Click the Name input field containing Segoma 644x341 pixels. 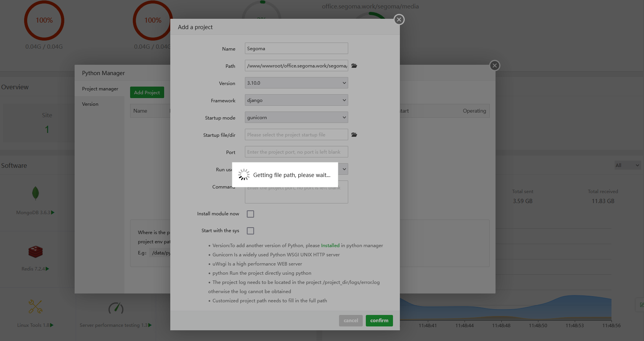[x=297, y=48]
